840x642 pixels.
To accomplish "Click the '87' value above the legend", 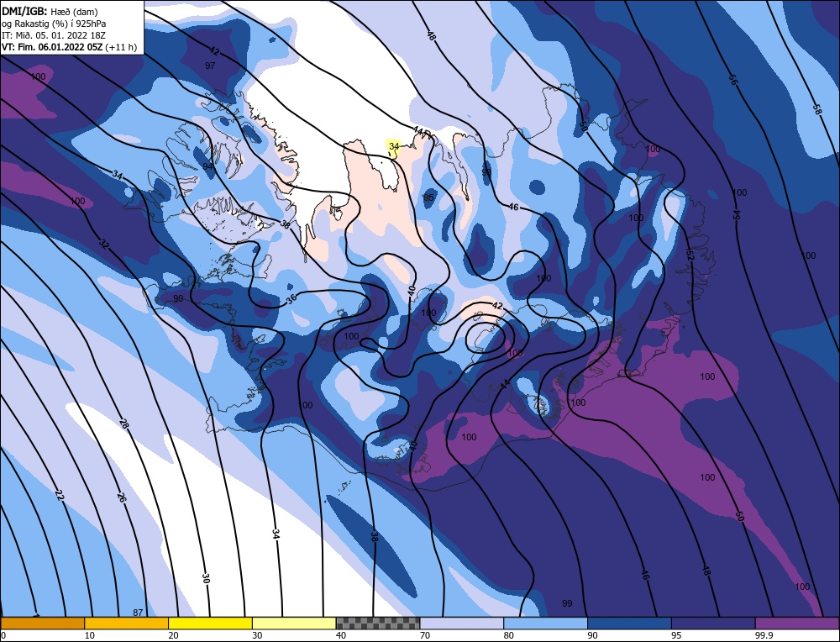I will coord(138,613).
